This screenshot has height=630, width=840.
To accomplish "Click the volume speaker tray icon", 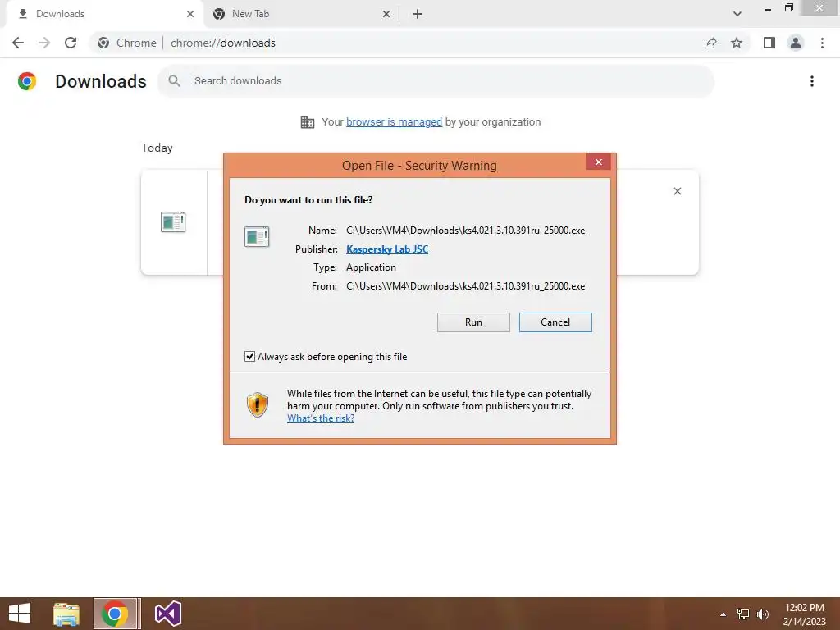I will (x=762, y=614).
